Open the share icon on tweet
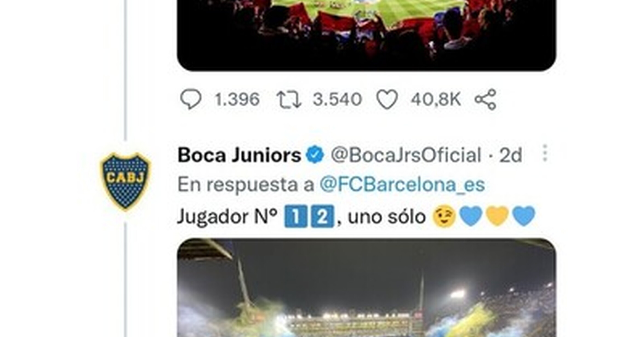The height and width of the screenshot is (337, 644). pyautogui.click(x=486, y=99)
